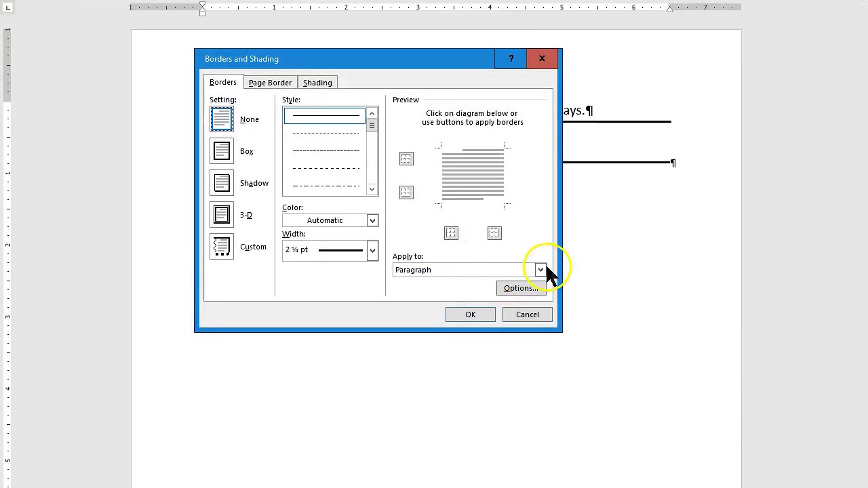Screen dimensions: 868x488
Task: Select the long dashed line style
Action: [x=325, y=168]
